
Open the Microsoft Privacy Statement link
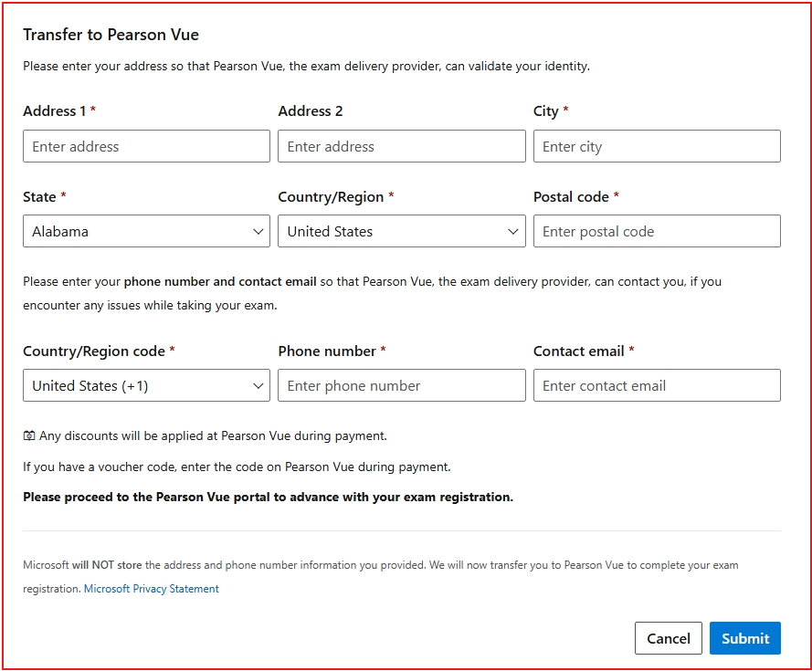pyautogui.click(x=152, y=589)
